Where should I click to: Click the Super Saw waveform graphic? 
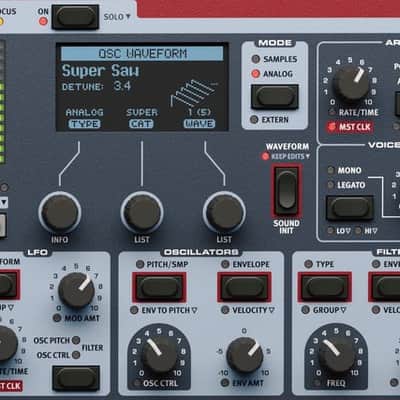tap(194, 94)
